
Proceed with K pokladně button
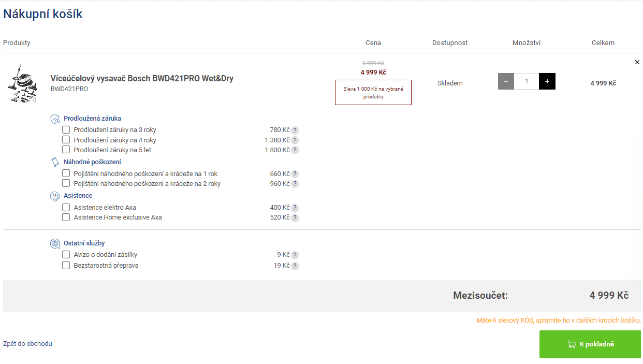[x=590, y=344]
